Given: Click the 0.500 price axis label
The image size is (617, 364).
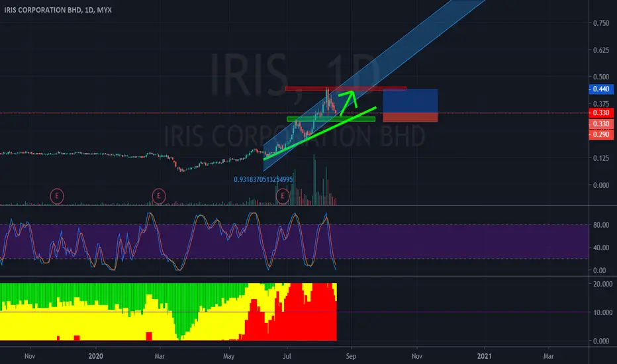Looking at the screenshot, I should click(x=601, y=77).
